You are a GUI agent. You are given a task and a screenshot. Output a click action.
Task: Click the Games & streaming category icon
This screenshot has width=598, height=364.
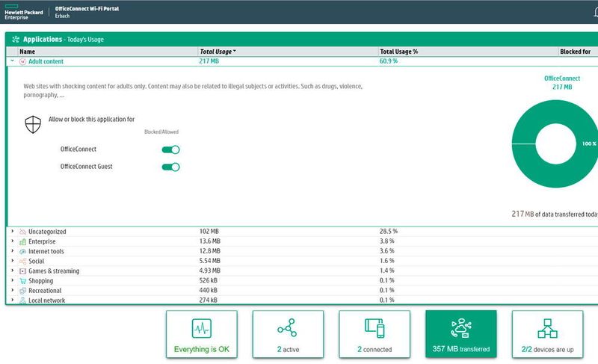(x=22, y=271)
